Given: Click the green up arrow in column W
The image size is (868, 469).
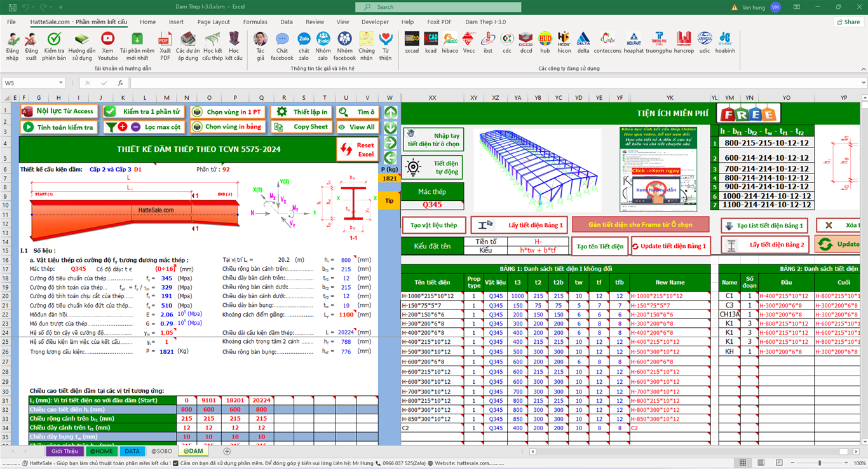Looking at the screenshot, I should [x=390, y=112].
